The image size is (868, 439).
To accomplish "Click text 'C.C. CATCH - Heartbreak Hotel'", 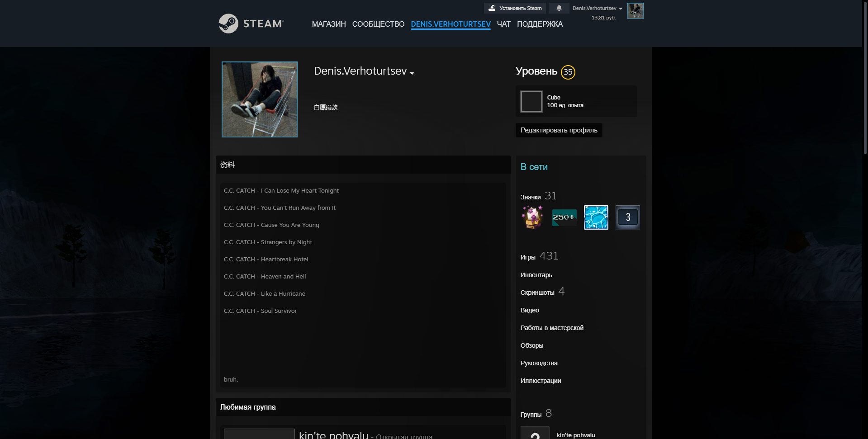I will pos(266,260).
